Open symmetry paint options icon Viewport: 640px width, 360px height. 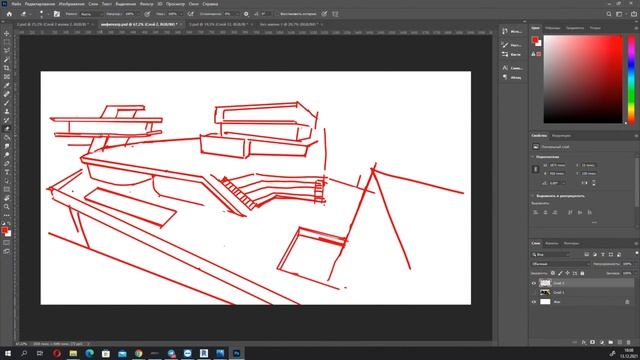pos(335,14)
